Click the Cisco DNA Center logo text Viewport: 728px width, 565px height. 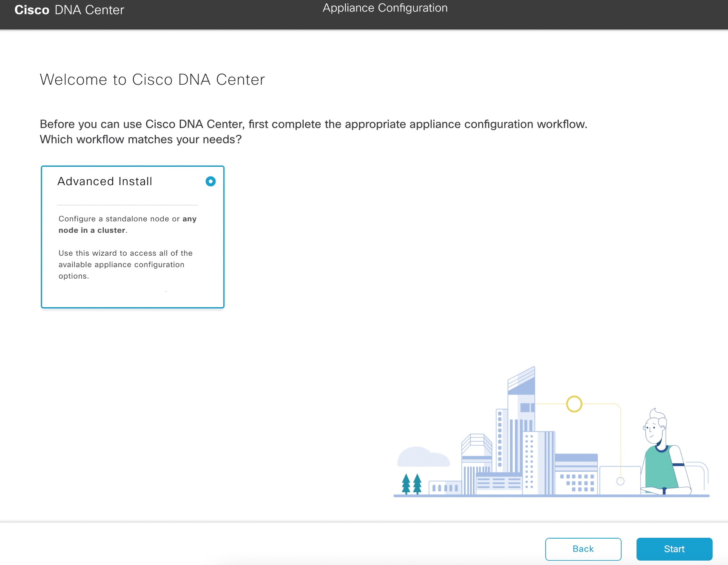point(69,10)
